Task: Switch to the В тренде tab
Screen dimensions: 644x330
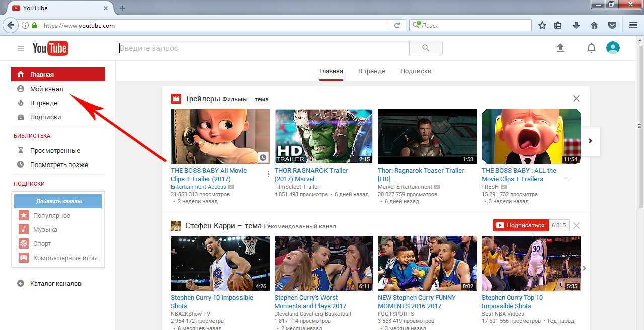Action: 372,71
